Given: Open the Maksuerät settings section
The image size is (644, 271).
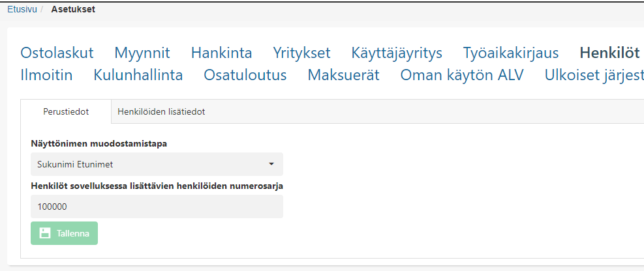Looking at the screenshot, I should click(x=343, y=75).
